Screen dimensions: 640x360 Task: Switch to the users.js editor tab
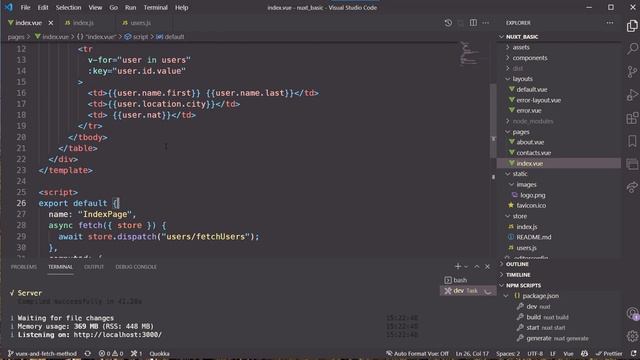tap(140, 23)
